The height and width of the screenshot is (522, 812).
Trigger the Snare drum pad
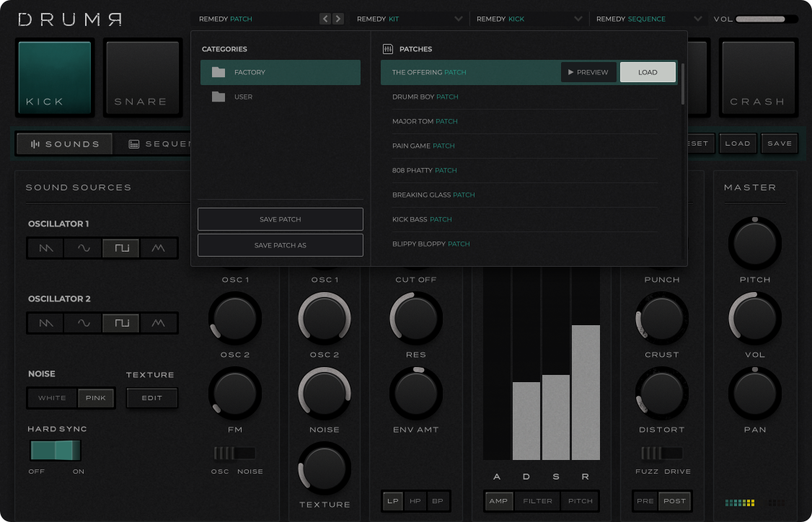(142, 77)
